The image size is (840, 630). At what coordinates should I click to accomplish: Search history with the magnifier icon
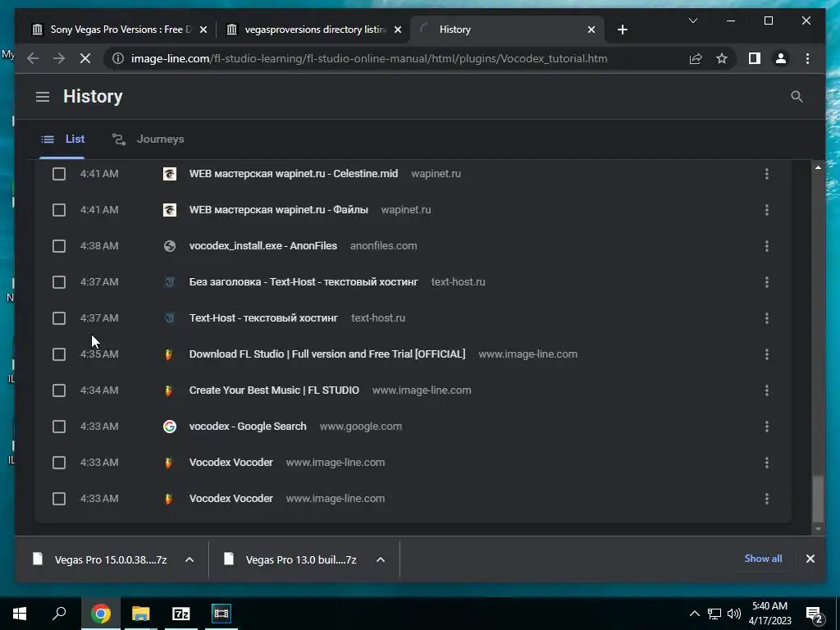[797, 97]
